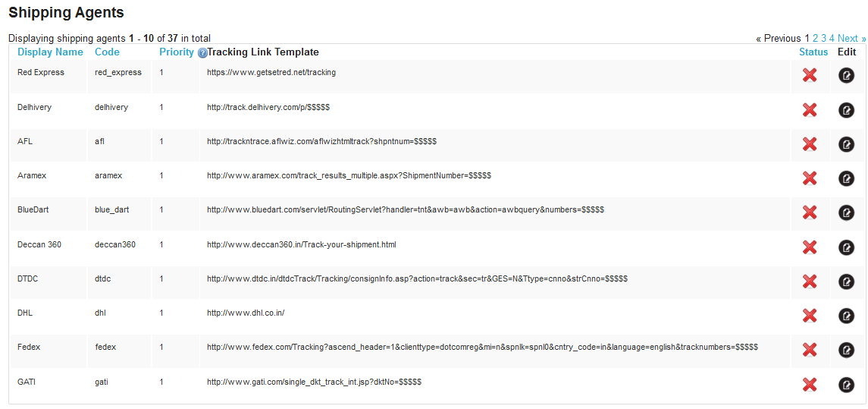Go to page 2 of agents
Viewport: 868px width, 409px height.
816,38
